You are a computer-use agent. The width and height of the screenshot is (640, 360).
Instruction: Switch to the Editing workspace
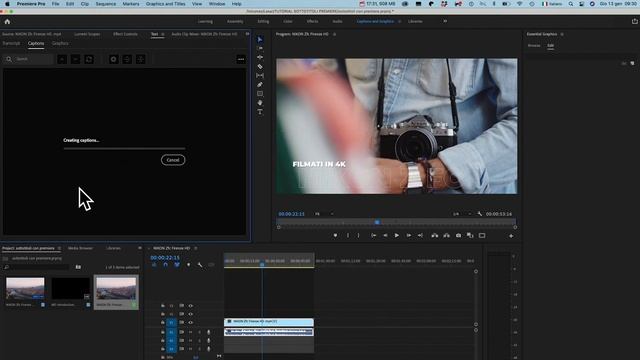(263, 21)
